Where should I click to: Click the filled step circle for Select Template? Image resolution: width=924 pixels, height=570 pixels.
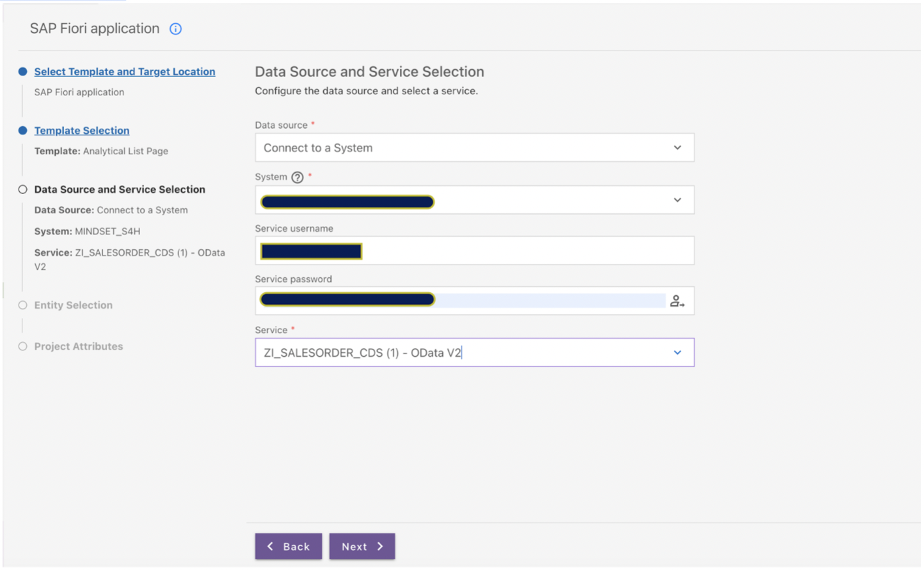coord(23,72)
